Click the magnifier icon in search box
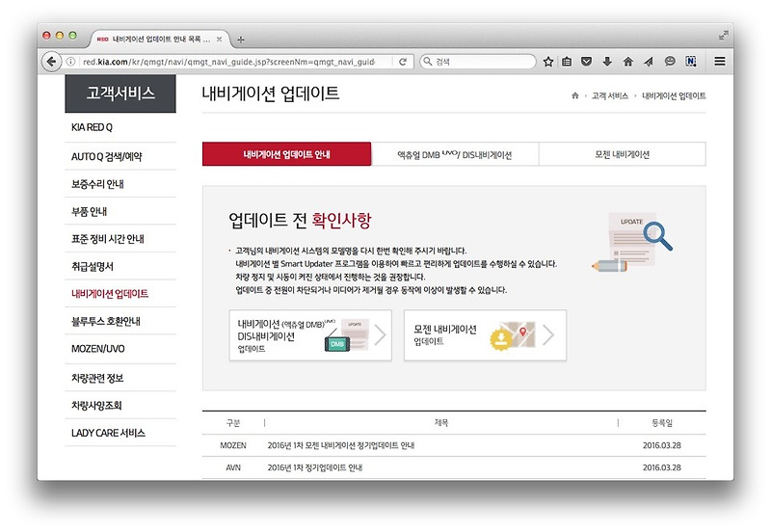The height and width of the screenshot is (532, 771). (428, 61)
